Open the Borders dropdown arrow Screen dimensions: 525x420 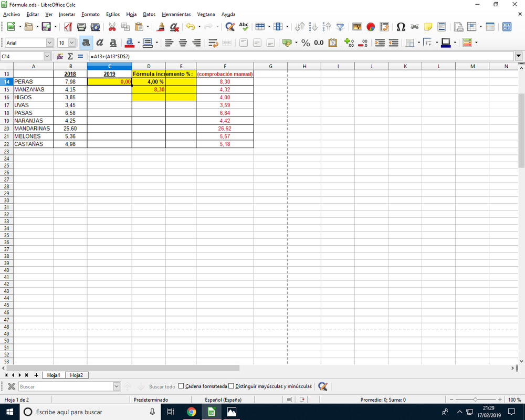tap(419, 43)
